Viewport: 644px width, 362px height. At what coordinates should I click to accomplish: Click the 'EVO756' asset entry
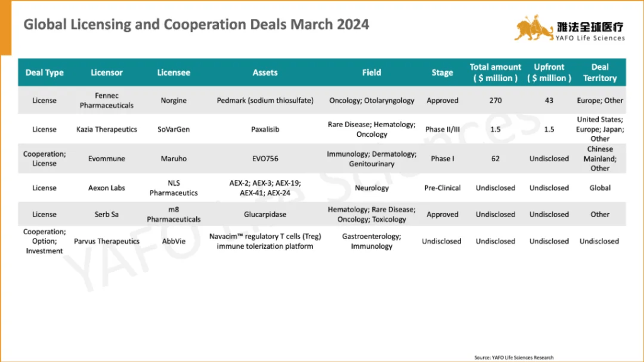265,159
